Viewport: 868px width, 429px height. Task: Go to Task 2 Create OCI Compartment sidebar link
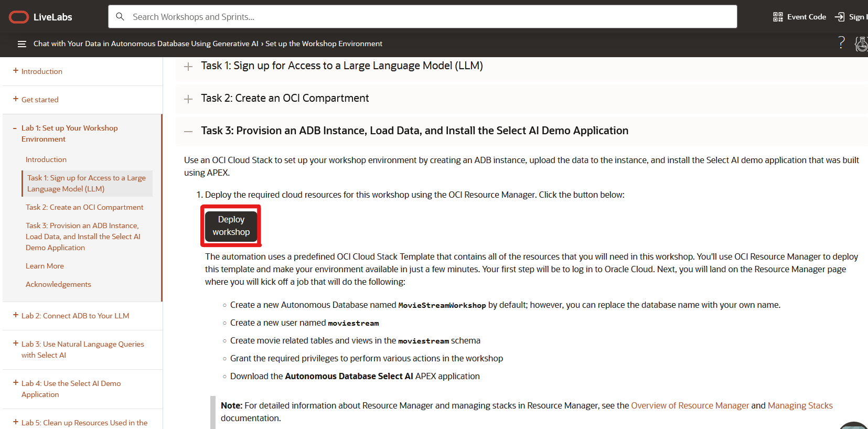point(84,207)
